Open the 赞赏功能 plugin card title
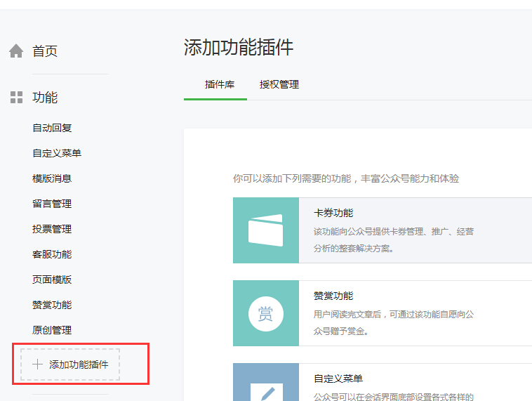This screenshot has height=401, width=532. pos(333,296)
